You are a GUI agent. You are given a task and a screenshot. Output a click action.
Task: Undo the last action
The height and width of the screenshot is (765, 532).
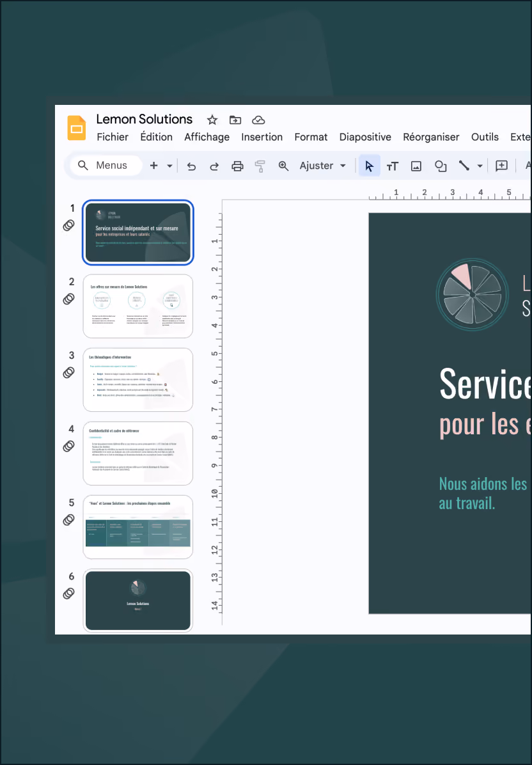[191, 166]
